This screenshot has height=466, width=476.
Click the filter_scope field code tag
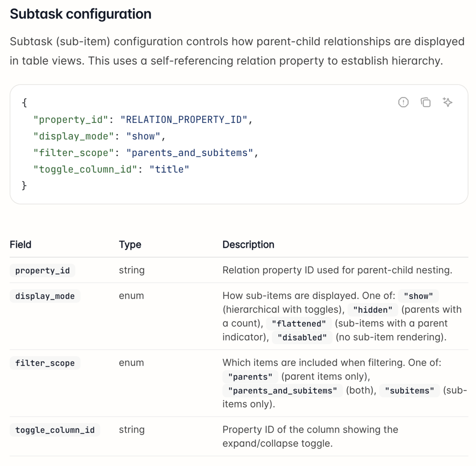pos(45,363)
